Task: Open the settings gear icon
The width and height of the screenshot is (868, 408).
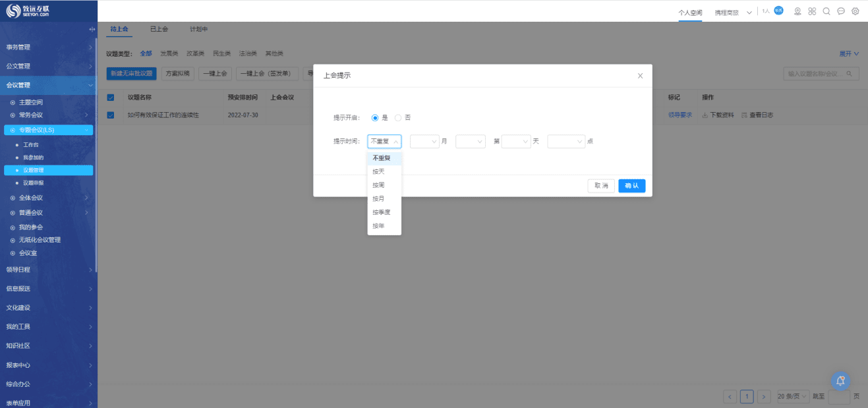Action: pos(855,11)
